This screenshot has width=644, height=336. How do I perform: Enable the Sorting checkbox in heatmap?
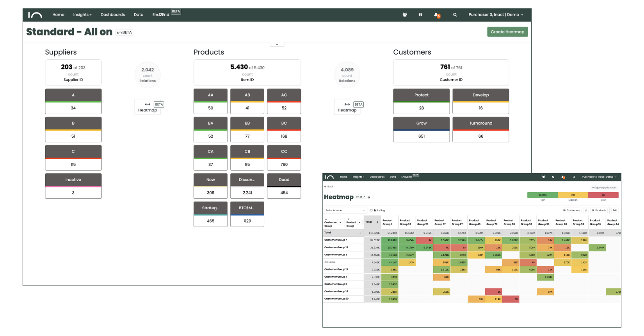coord(372,210)
